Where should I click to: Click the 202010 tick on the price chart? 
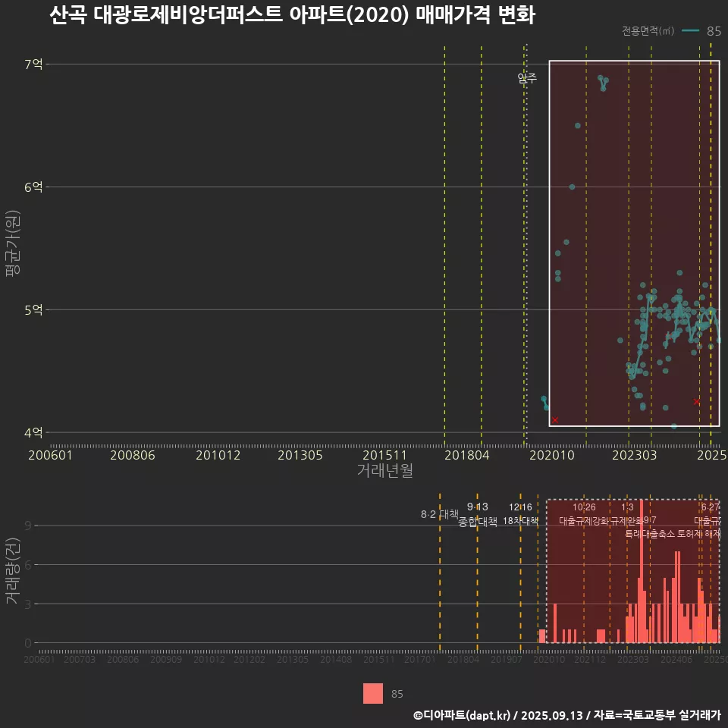tap(552, 455)
